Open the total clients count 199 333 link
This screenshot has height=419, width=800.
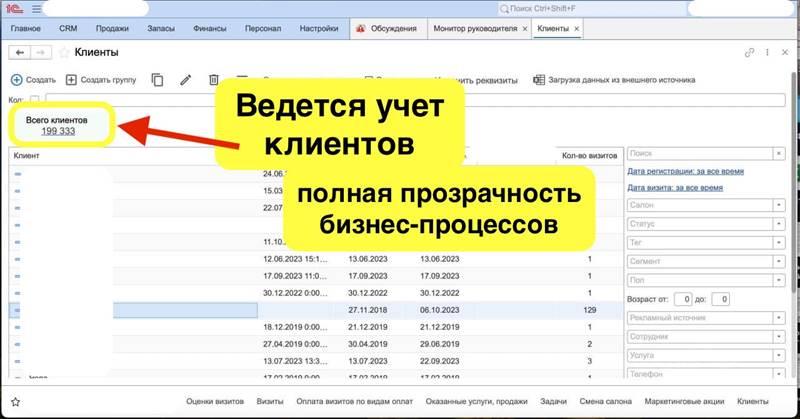(58, 131)
